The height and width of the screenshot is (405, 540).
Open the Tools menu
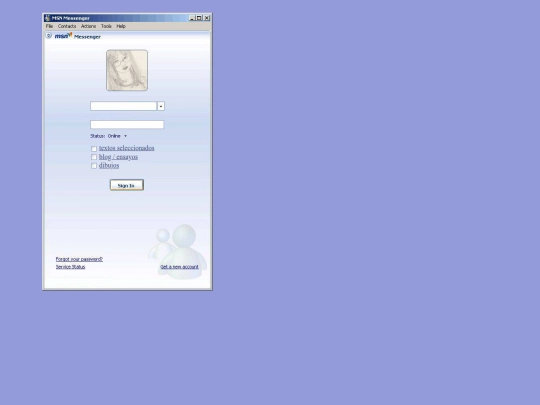pyautogui.click(x=106, y=26)
